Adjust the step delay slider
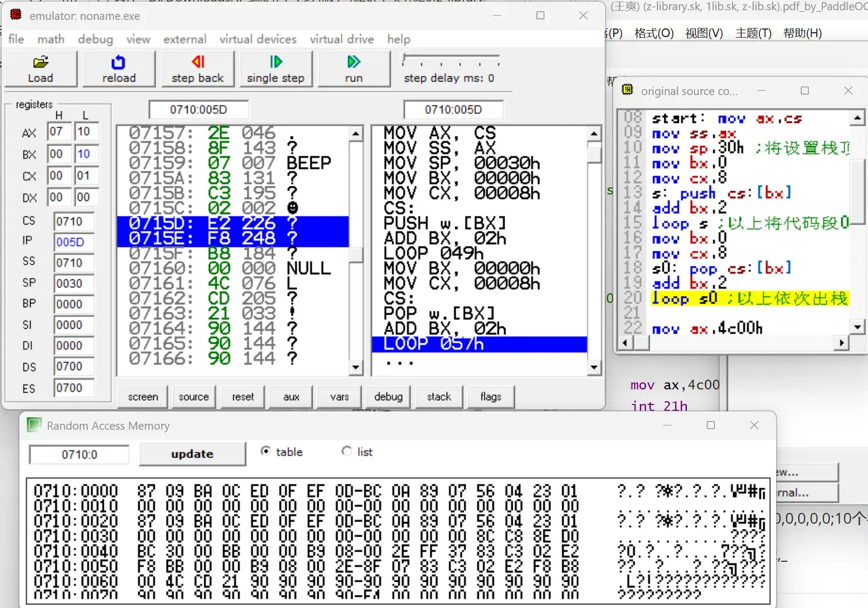The height and width of the screenshot is (608, 868). pos(451,60)
